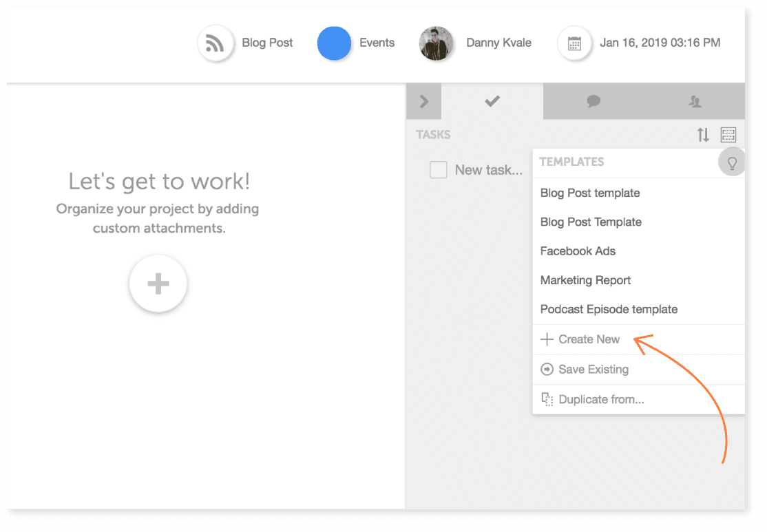Click the sort tasks arrows icon

pyautogui.click(x=703, y=134)
